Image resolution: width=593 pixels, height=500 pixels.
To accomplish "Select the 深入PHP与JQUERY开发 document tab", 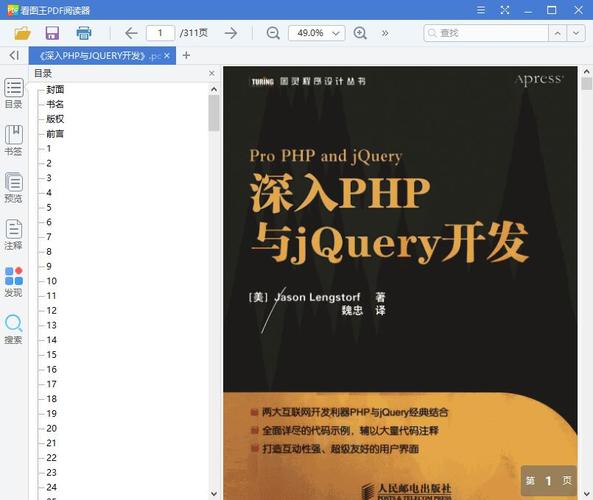I will click(102, 56).
